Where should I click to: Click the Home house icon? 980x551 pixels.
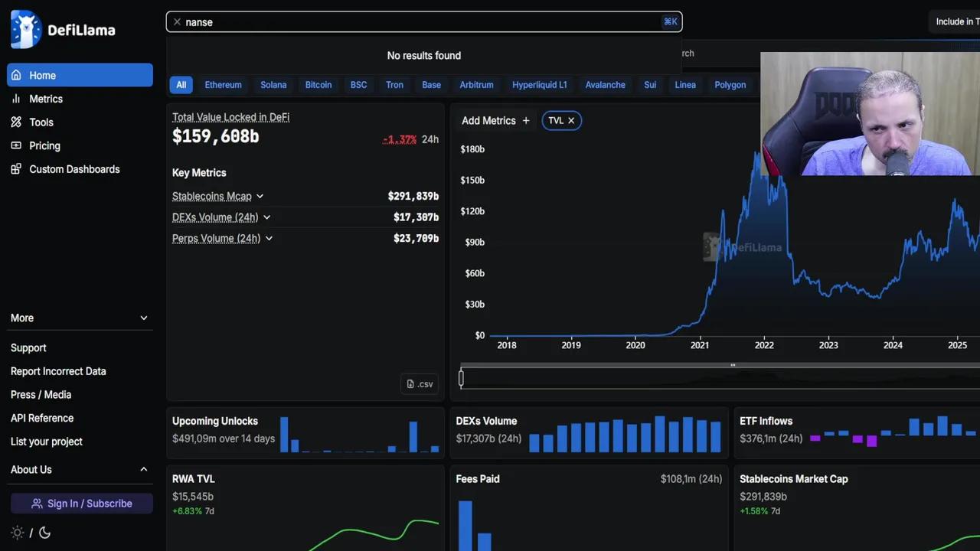tap(16, 75)
